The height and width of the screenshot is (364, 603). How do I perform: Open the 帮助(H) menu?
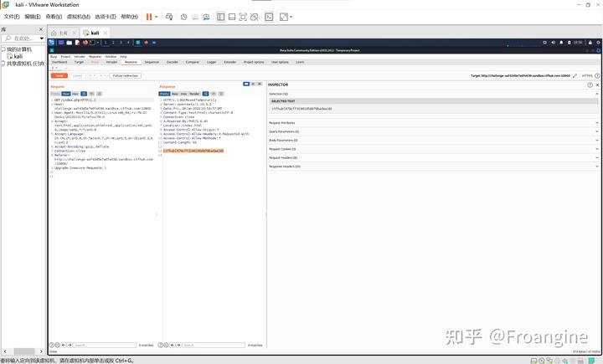[x=130, y=17]
